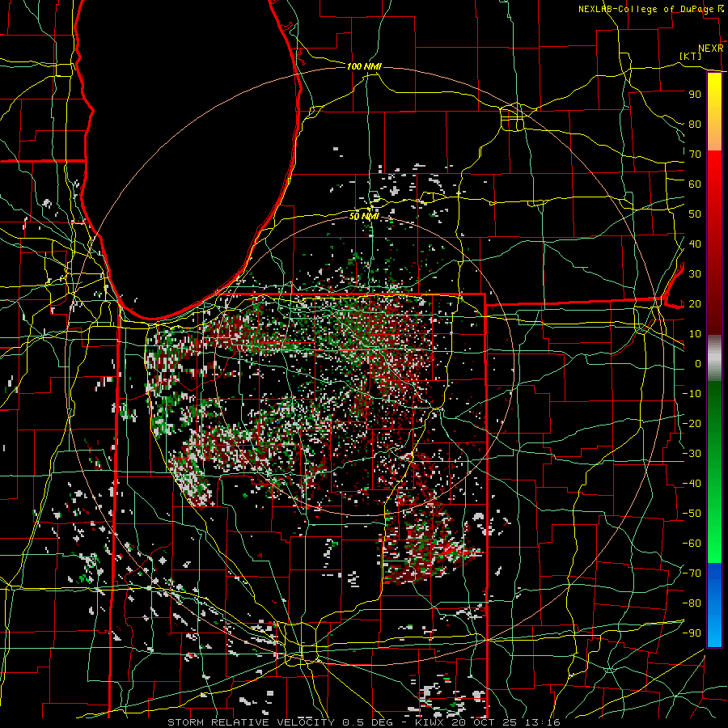Click the -60 knot scale label
The width and height of the screenshot is (728, 728).
click(692, 544)
